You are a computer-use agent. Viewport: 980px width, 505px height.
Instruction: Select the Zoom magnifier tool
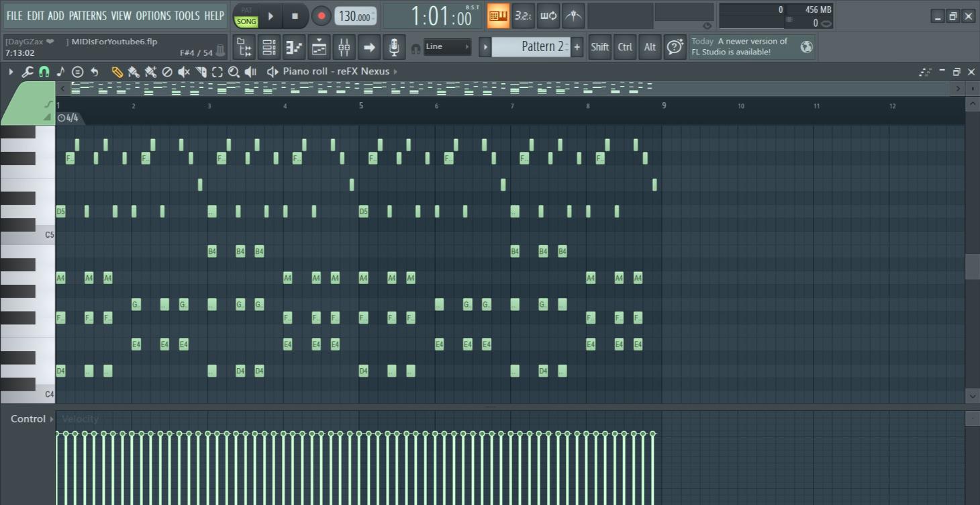[234, 72]
